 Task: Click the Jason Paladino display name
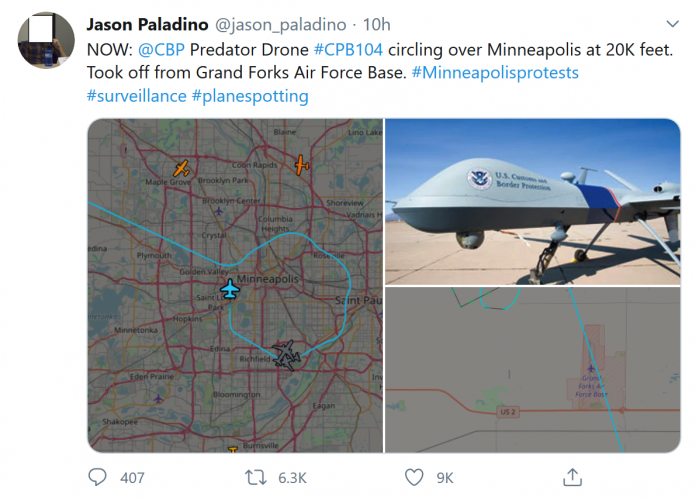click(147, 24)
